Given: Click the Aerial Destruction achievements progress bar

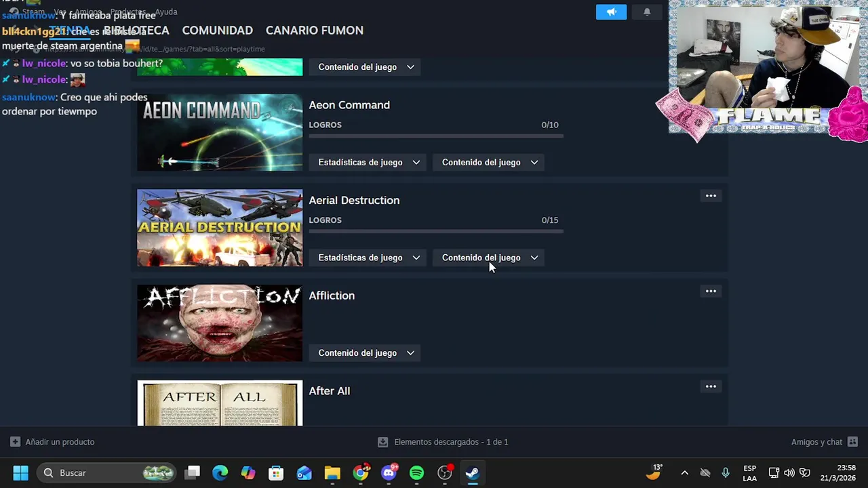Looking at the screenshot, I should (x=436, y=231).
